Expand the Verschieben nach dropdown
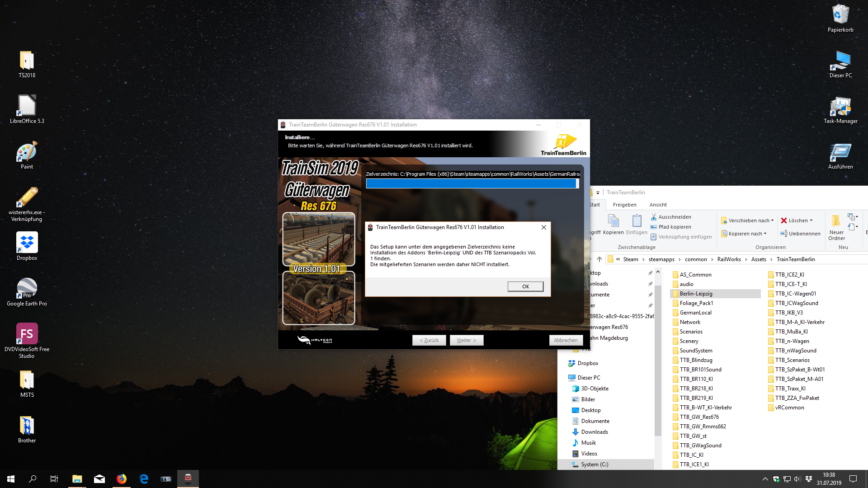The image size is (868, 488). pos(772,221)
